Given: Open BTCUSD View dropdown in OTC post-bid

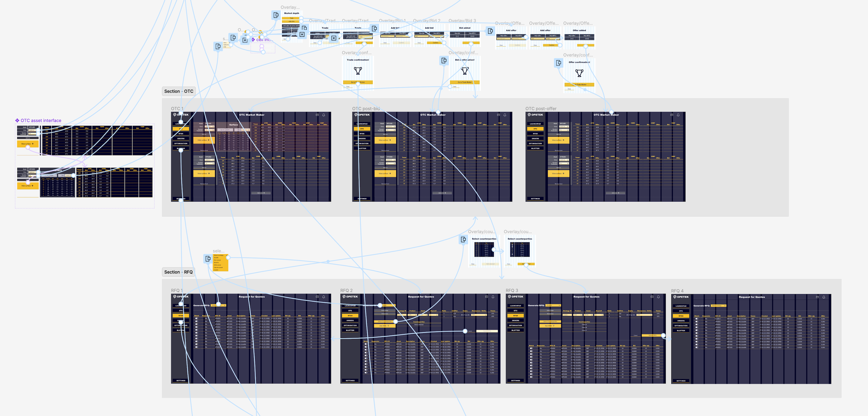Looking at the screenshot, I should [391, 127].
